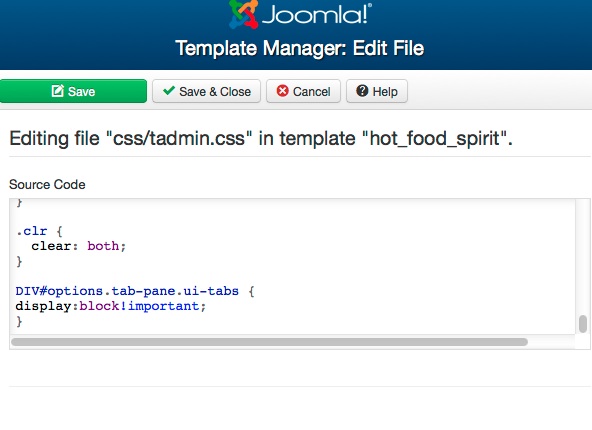Click the DIV#options.tab-pane.ui-tabs line
This screenshot has width=592, height=430.
point(135,291)
